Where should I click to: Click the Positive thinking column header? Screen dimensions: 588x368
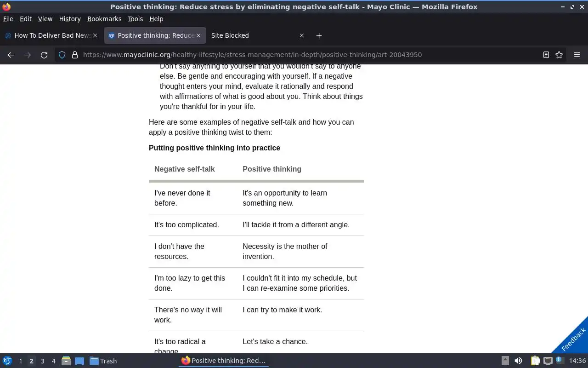click(x=272, y=169)
